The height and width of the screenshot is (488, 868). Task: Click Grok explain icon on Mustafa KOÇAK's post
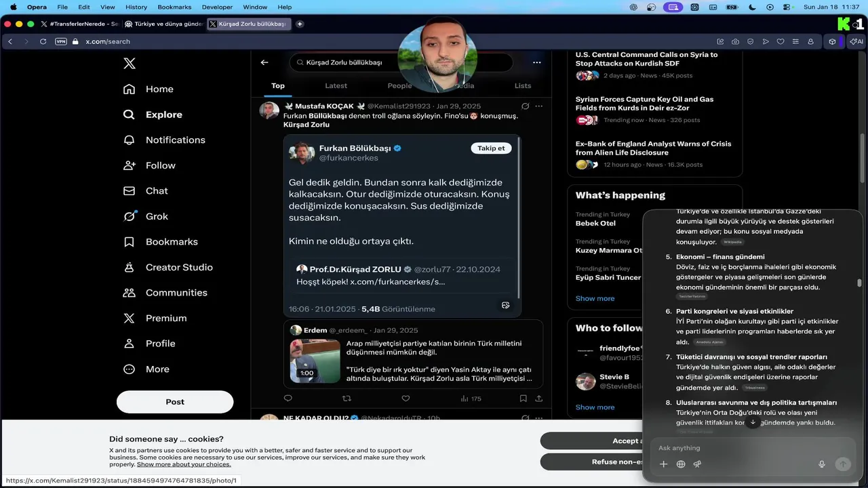525,106
